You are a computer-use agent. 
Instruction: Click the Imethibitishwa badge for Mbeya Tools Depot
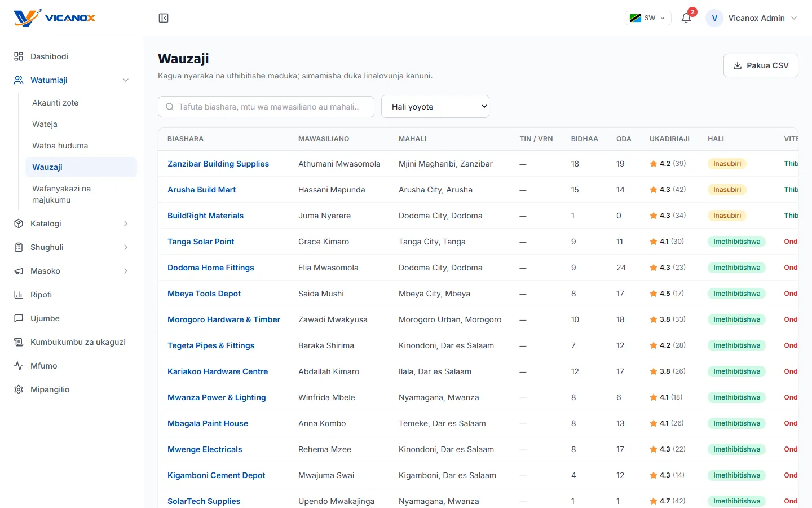pos(736,294)
